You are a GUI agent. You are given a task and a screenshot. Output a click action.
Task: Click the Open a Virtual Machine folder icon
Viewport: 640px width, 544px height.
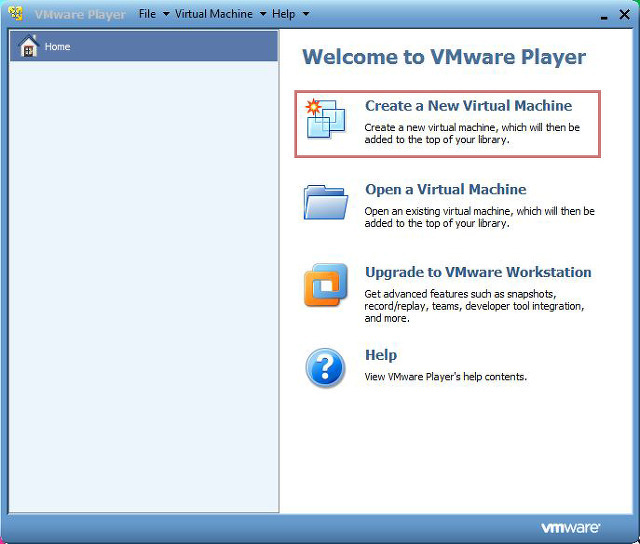(326, 202)
